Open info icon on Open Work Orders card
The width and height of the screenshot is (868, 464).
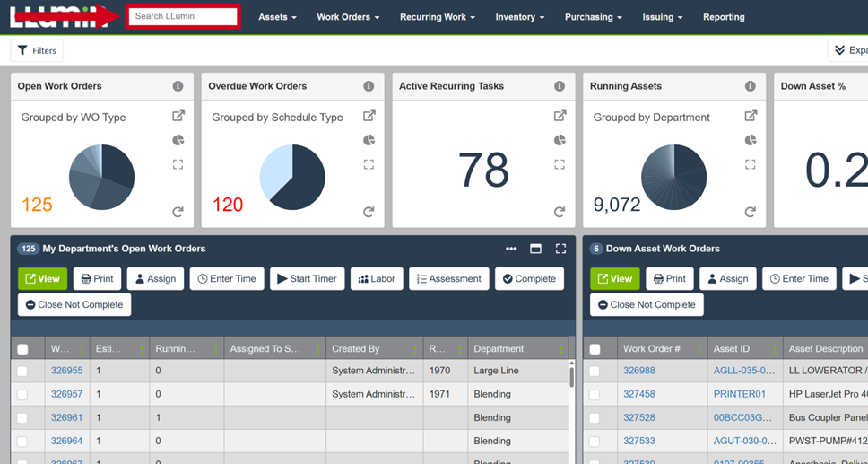pyautogui.click(x=178, y=86)
